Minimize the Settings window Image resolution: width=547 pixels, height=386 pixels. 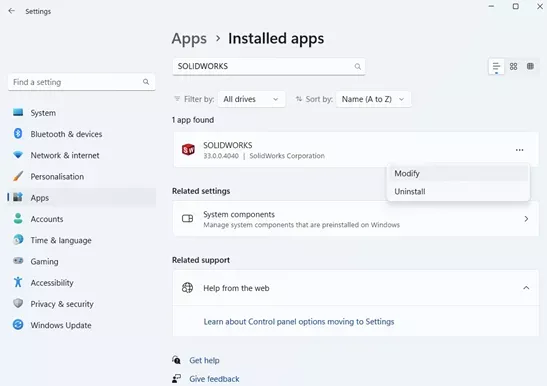(491, 6)
